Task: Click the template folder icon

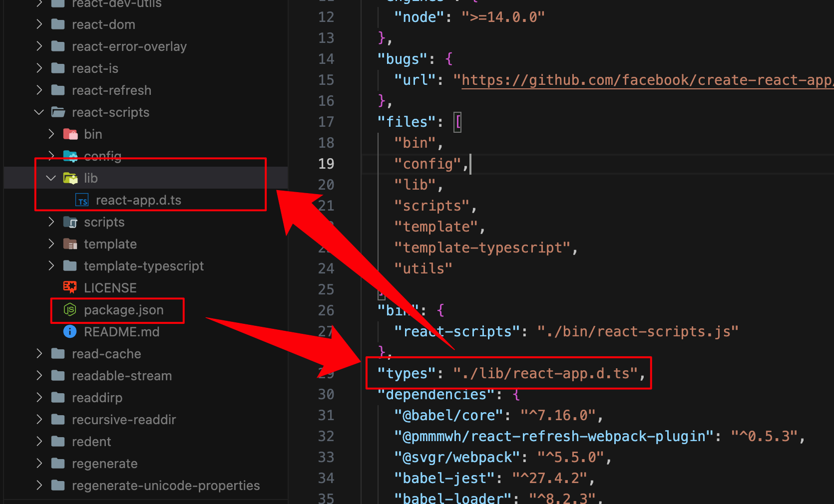Action: (x=70, y=244)
